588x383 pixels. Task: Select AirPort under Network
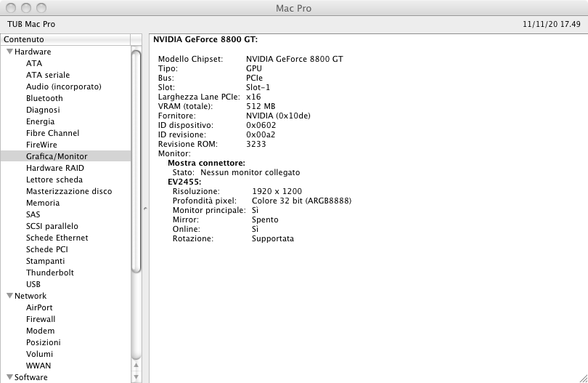(39, 307)
